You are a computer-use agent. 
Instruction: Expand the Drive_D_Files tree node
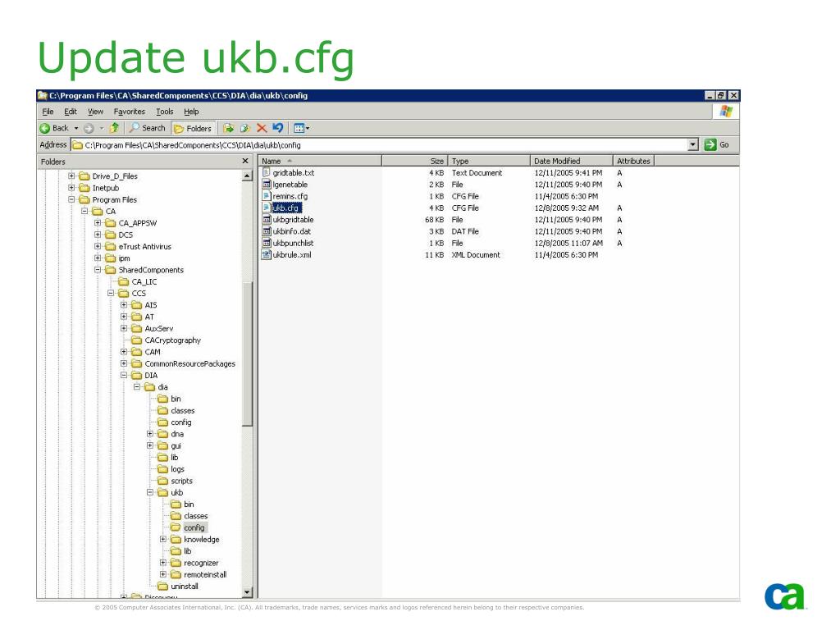[71, 176]
